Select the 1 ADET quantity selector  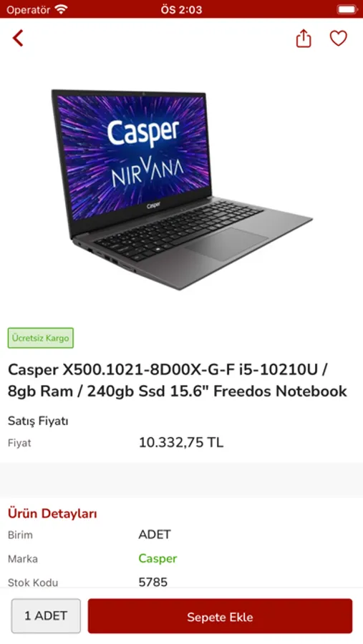click(46, 615)
